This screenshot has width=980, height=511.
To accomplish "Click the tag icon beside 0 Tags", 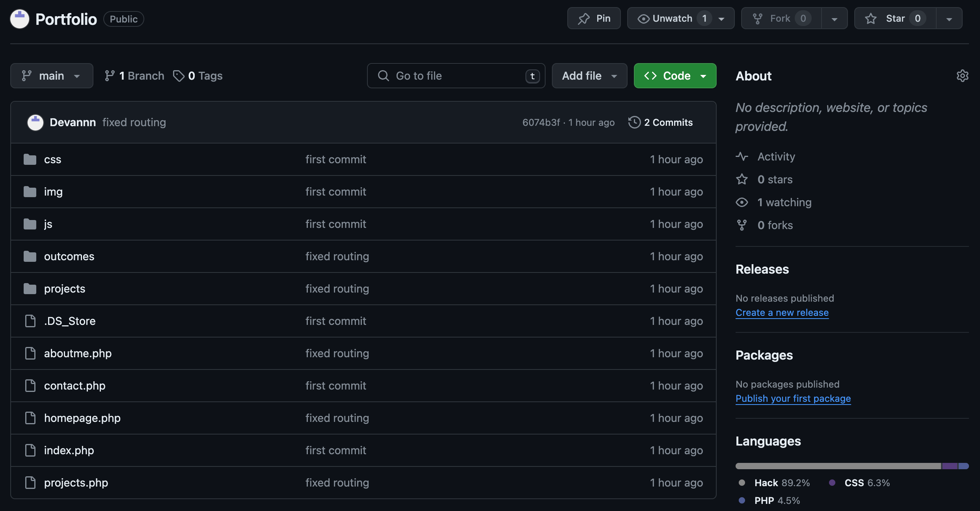I will 179,76.
